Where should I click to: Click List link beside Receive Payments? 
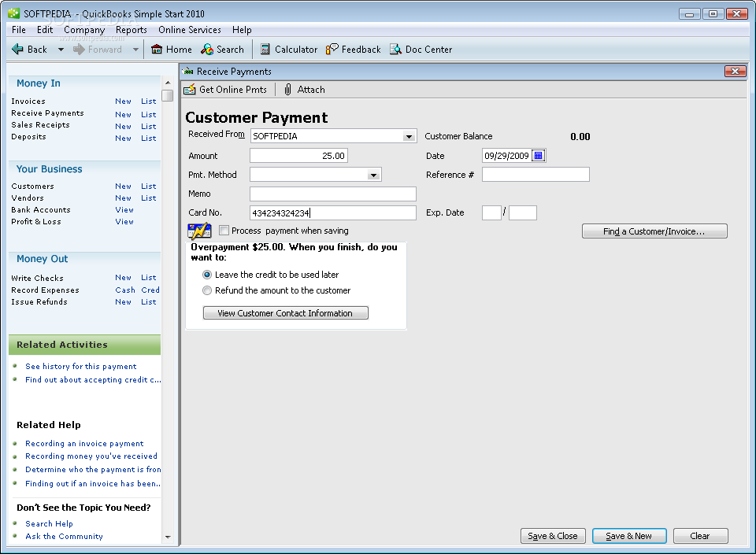(x=149, y=115)
